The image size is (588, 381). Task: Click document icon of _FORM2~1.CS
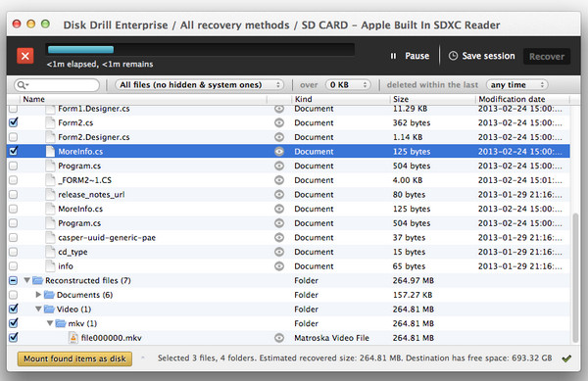50,180
